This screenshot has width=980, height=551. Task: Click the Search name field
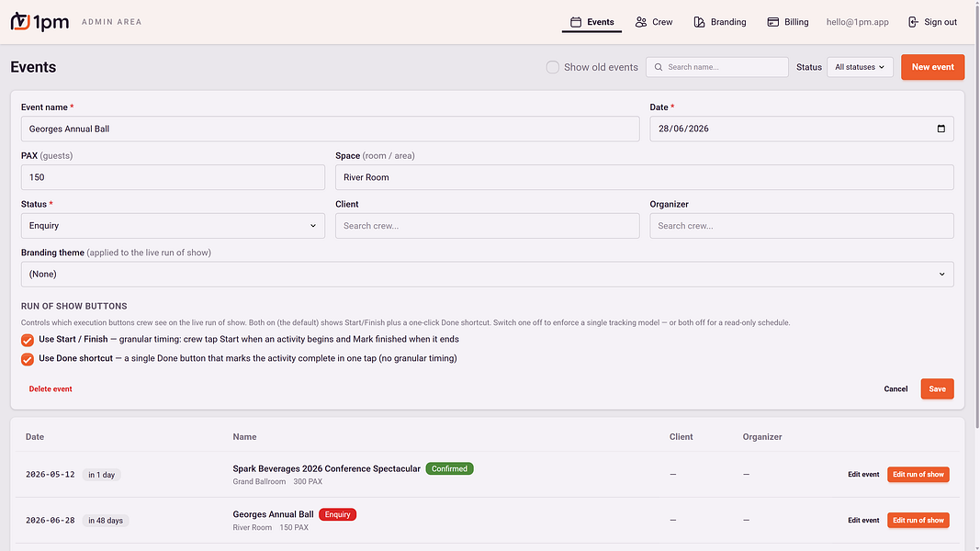(x=717, y=67)
